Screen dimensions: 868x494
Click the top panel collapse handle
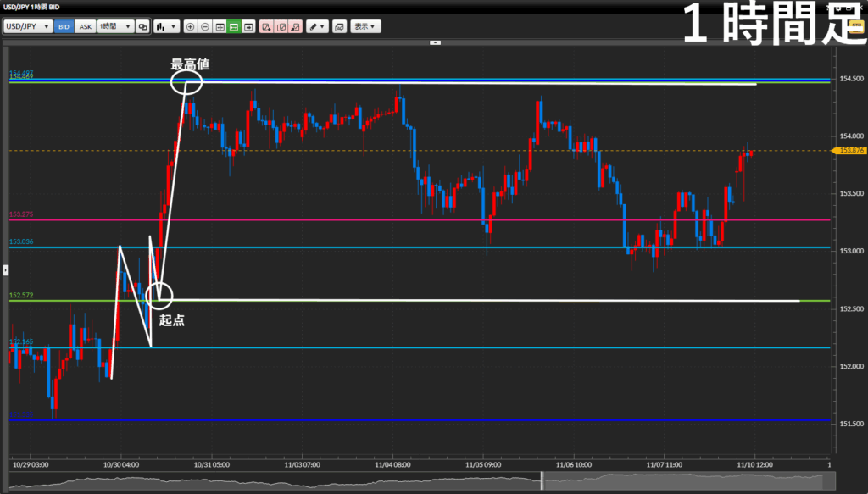(x=435, y=42)
